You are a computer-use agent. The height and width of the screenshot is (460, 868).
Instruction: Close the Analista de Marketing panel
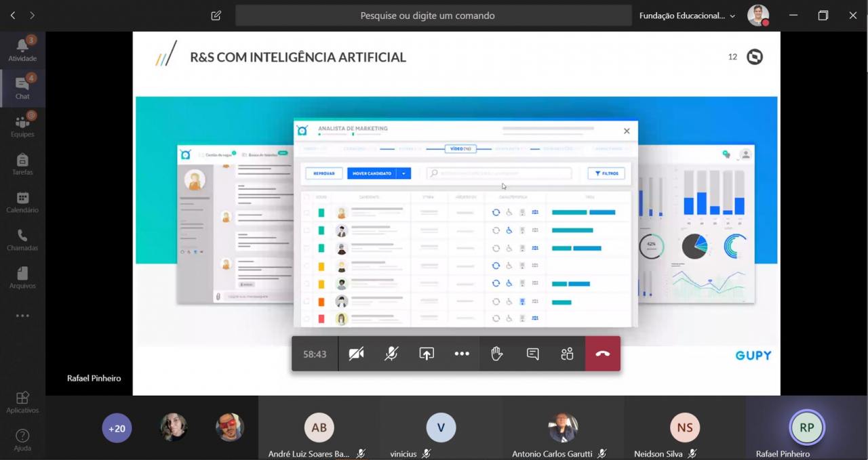pos(627,131)
